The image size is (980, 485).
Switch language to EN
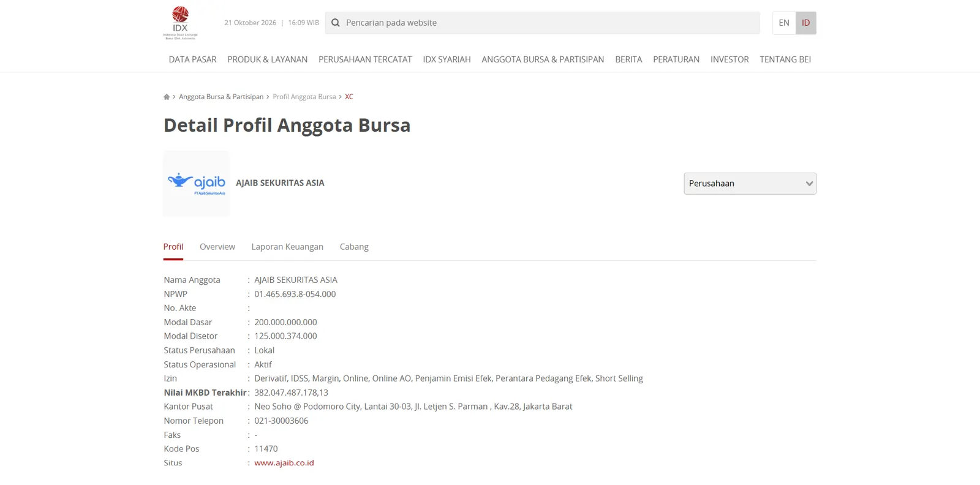pyautogui.click(x=784, y=23)
